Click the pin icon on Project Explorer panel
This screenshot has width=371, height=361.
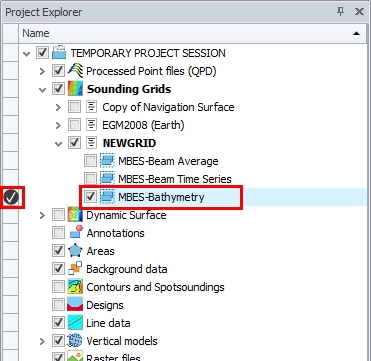click(x=340, y=12)
